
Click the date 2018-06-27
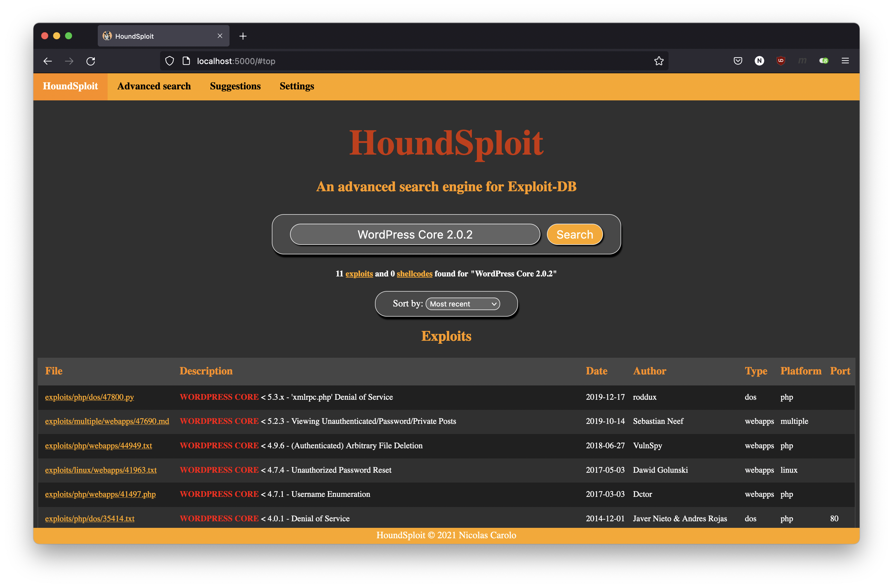click(605, 446)
